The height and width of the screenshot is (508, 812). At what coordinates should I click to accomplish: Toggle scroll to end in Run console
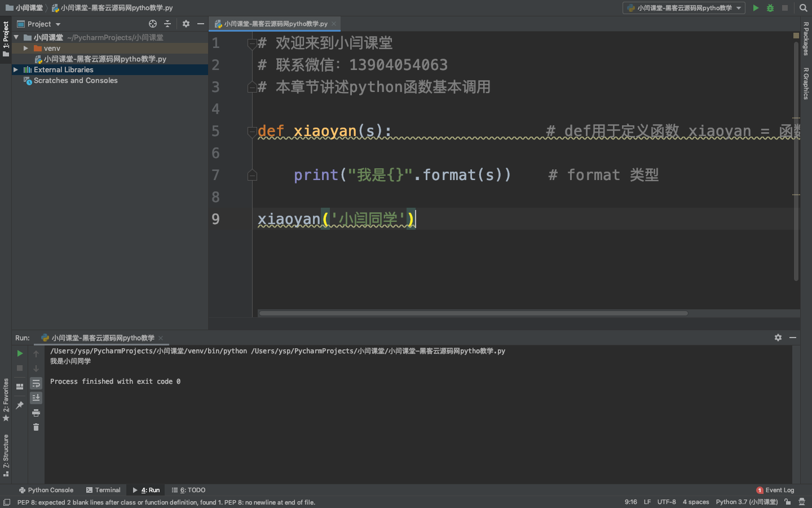(36, 398)
